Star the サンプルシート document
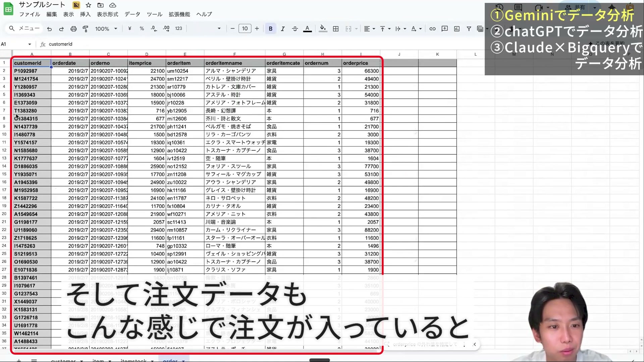The image size is (644, 362). tap(89, 5)
